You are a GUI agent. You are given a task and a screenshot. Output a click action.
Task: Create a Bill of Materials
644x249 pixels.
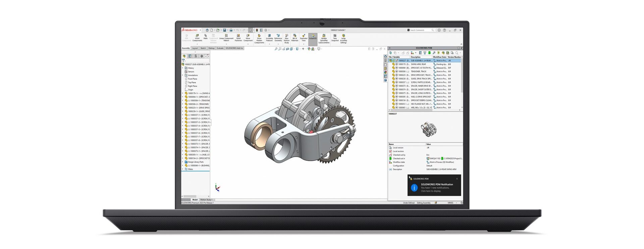294,38
